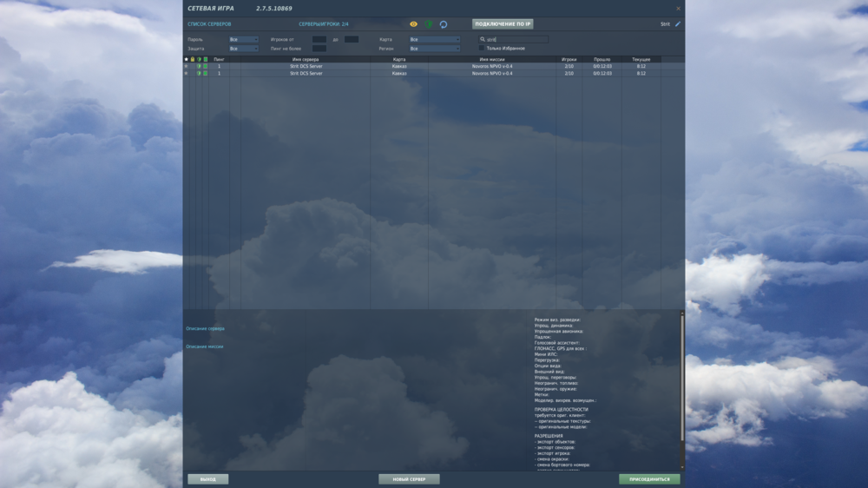The width and height of the screenshot is (868, 488).
Task: Sort by the favorites star column header
Action: [186, 59]
